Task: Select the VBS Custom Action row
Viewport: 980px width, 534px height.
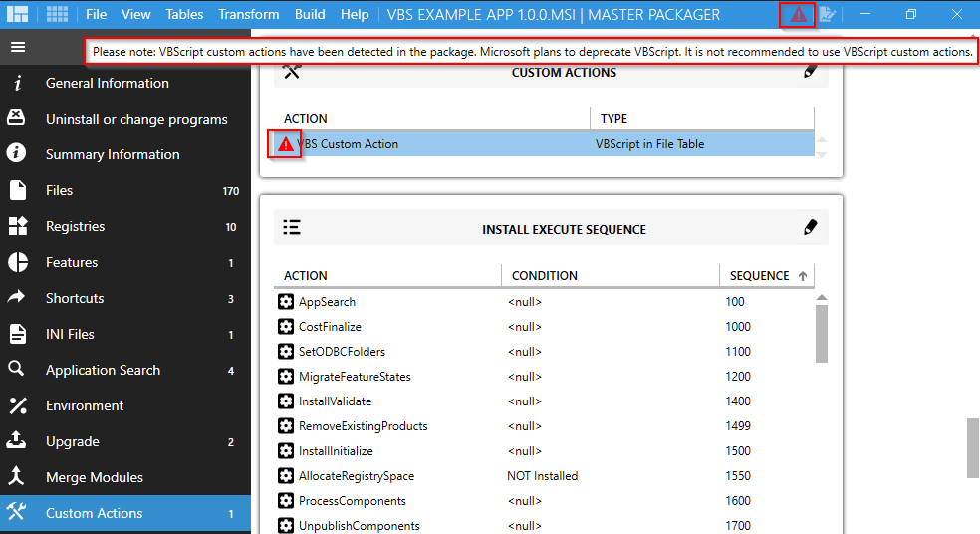Action: click(x=544, y=143)
